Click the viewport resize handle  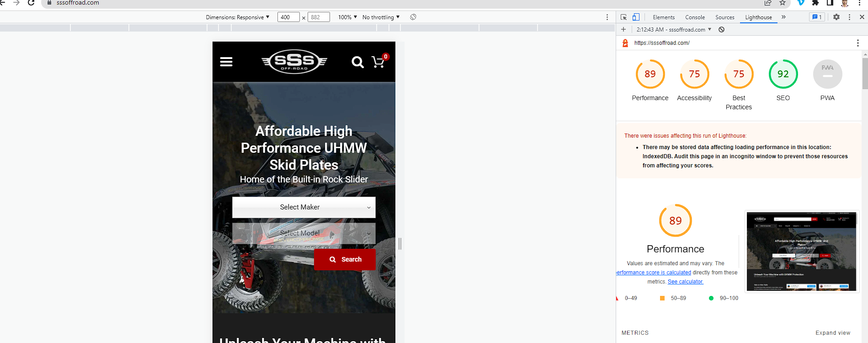(x=400, y=244)
